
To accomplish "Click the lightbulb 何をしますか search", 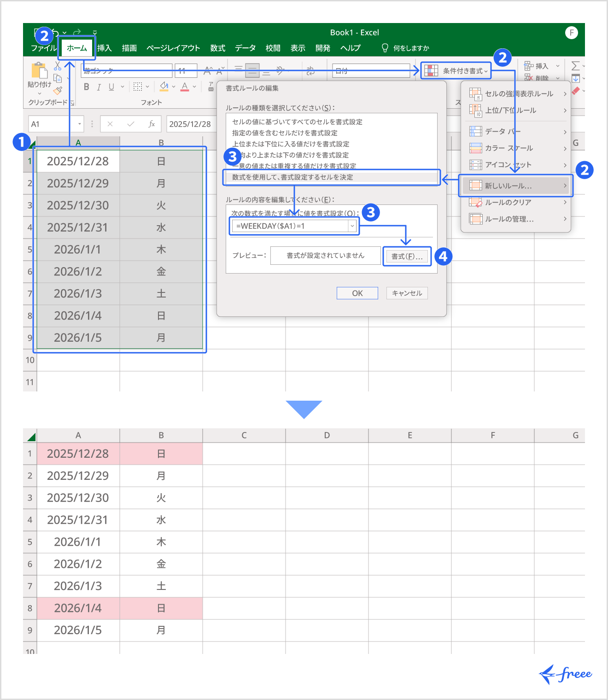I will [405, 48].
